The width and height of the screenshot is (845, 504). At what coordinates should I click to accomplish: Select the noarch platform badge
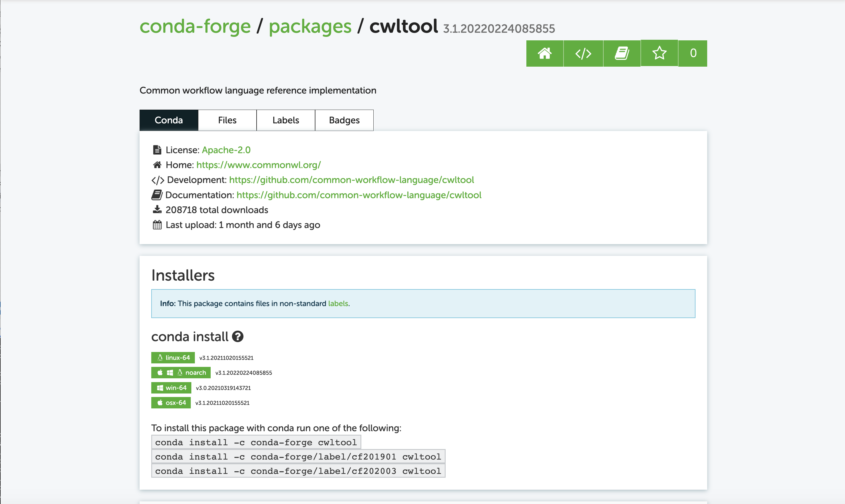click(x=181, y=372)
